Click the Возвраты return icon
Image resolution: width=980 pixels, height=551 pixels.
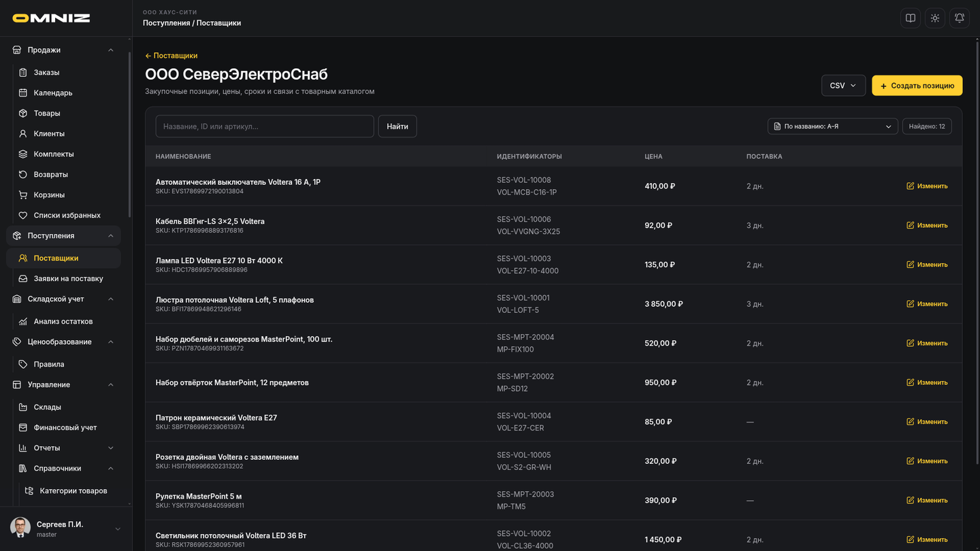click(x=23, y=174)
